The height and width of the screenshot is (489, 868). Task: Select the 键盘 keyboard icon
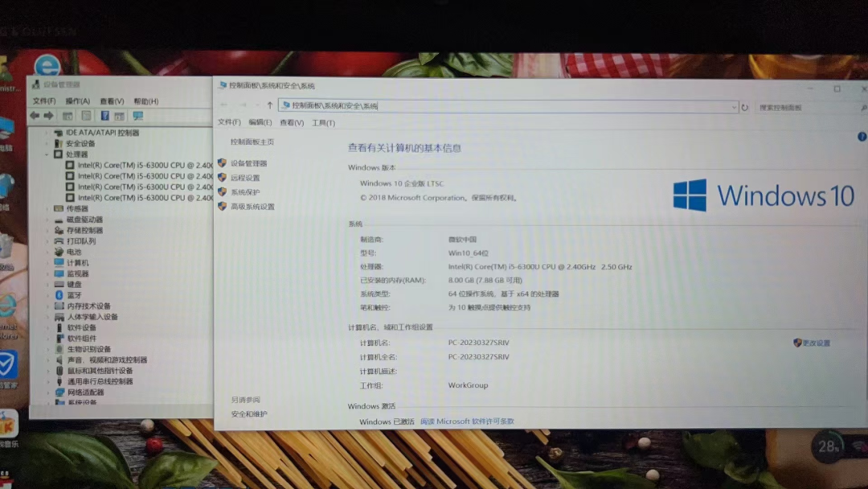click(59, 285)
